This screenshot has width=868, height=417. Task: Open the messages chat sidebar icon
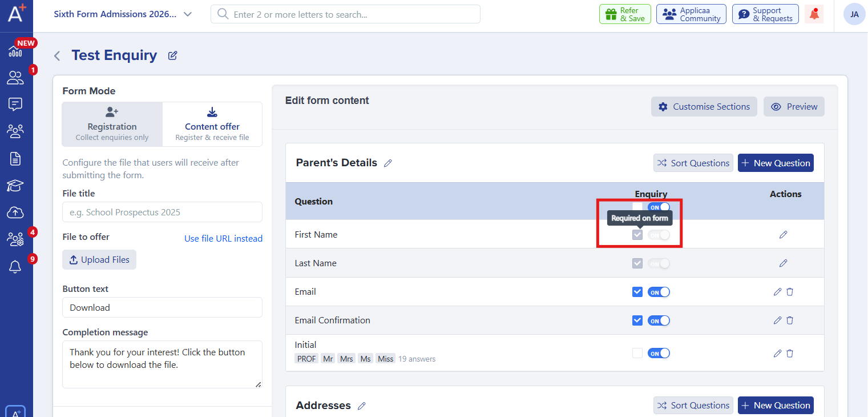tap(15, 104)
